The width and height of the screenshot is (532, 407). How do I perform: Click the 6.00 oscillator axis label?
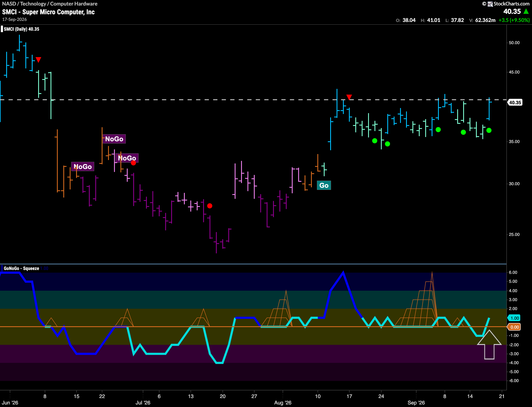click(513, 273)
